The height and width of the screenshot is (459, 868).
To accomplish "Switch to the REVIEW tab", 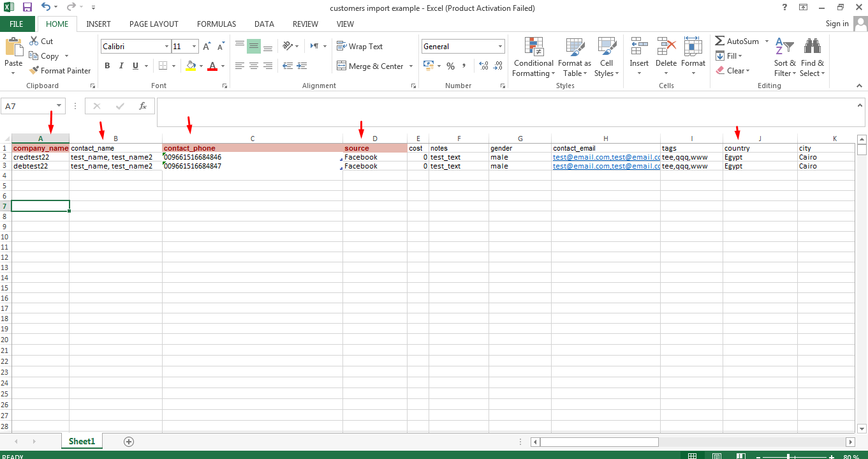I will 305,24.
